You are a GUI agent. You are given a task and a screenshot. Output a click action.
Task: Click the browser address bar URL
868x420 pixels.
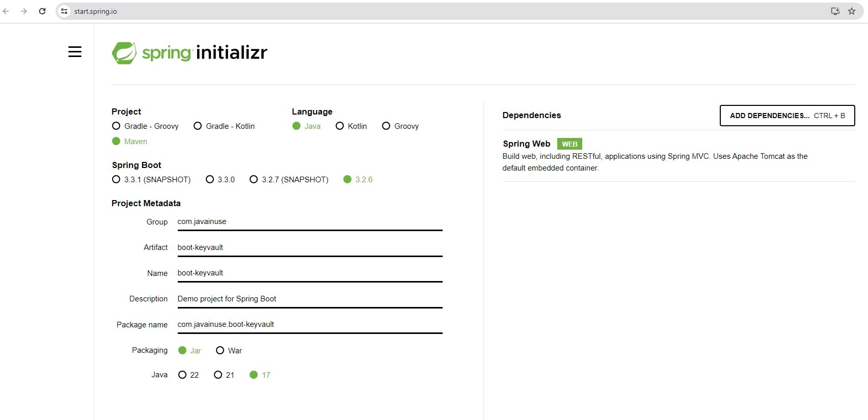click(x=95, y=11)
